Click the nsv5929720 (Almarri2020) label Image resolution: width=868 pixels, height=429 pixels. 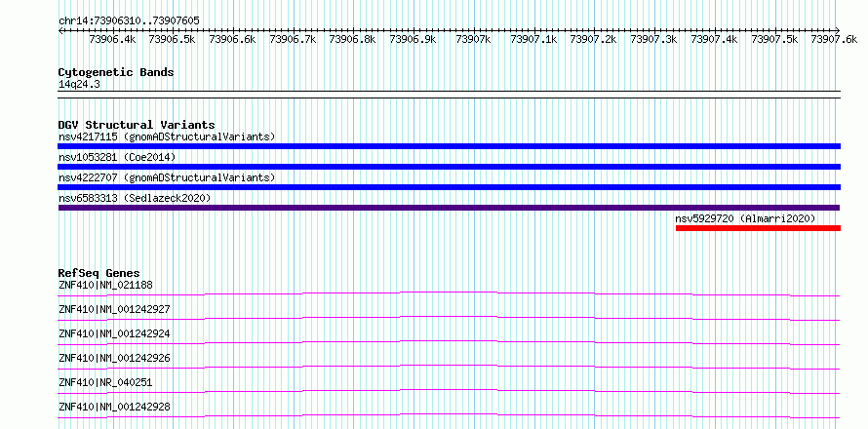[x=746, y=218]
